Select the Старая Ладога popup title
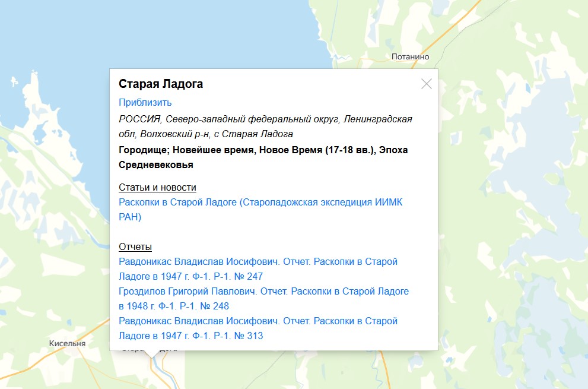This screenshot has height=389, width=588. [x=161, y=84]
